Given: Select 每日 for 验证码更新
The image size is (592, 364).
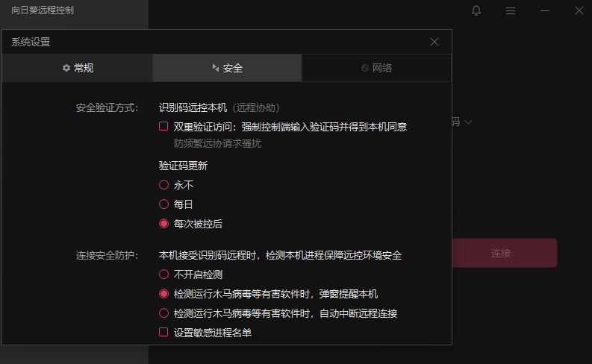Looking at the screenshot, I should [x=163, y=204].
